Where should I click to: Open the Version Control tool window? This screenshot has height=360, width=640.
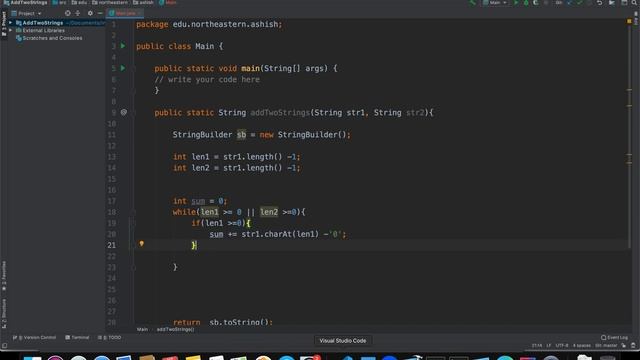pyautogui.click(x=34, y=338)
